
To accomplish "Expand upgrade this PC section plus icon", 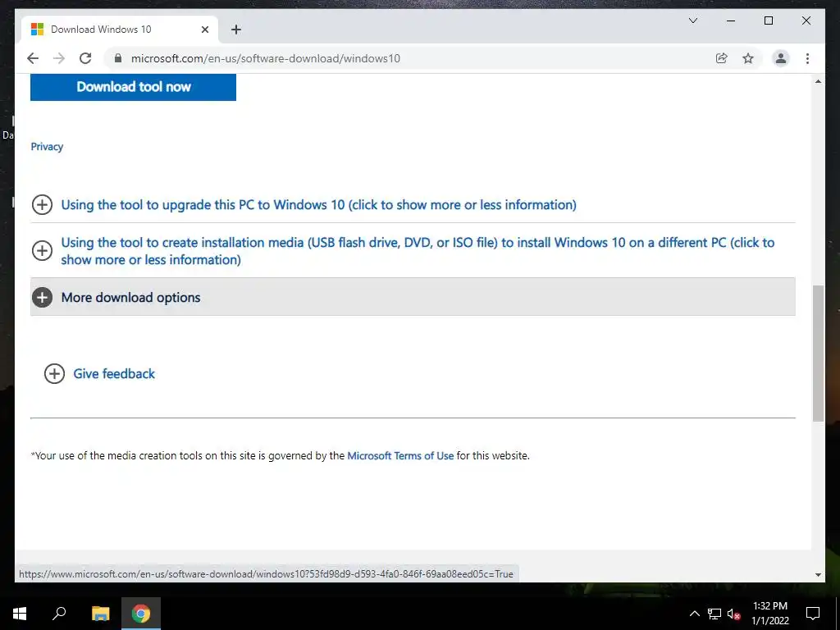I will coord(43,204).
